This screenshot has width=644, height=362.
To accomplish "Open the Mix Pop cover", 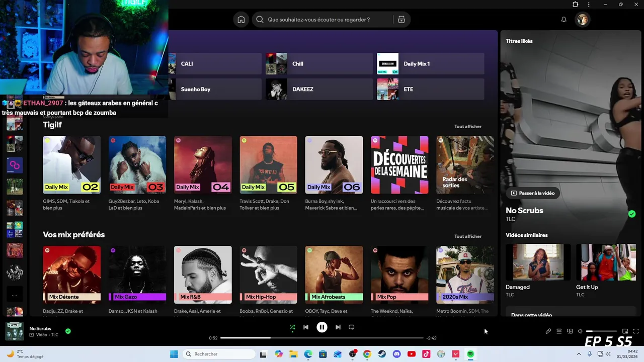I will [399, 275].
